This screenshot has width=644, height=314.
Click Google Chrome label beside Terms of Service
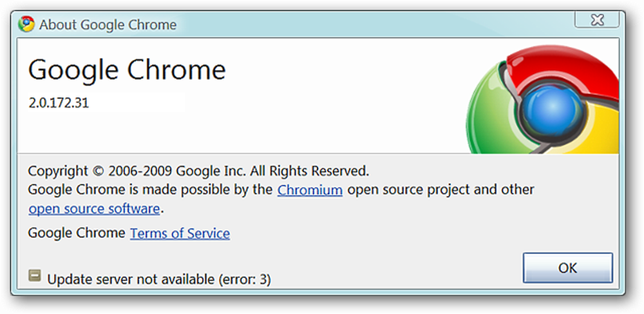click(76, 233)
